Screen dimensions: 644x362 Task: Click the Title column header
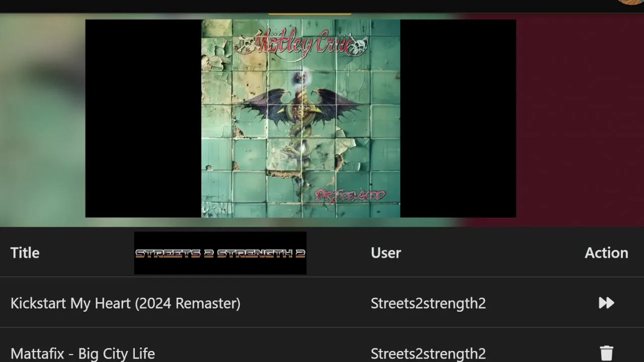(25, 253)
